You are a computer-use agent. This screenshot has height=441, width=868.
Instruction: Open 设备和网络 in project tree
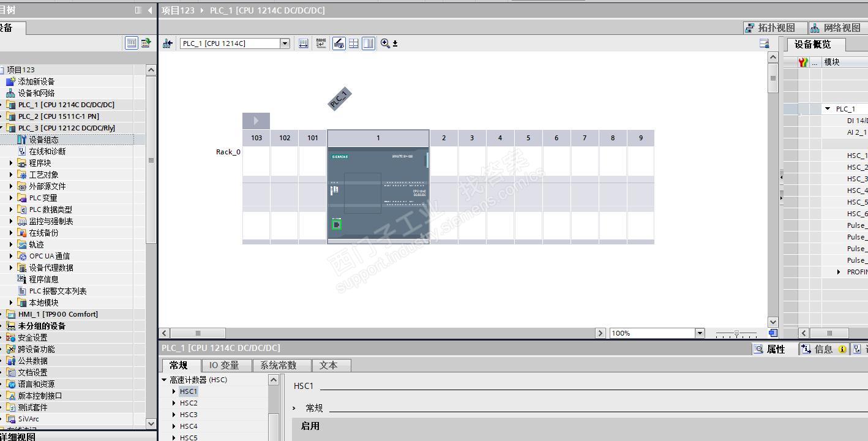point(36,93)
